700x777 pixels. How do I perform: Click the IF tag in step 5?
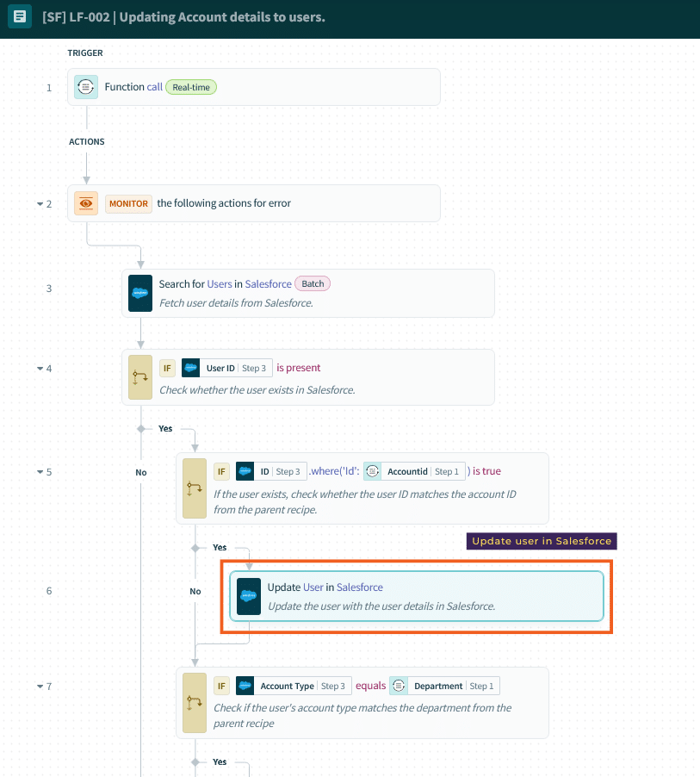click(x=221, y=471)
